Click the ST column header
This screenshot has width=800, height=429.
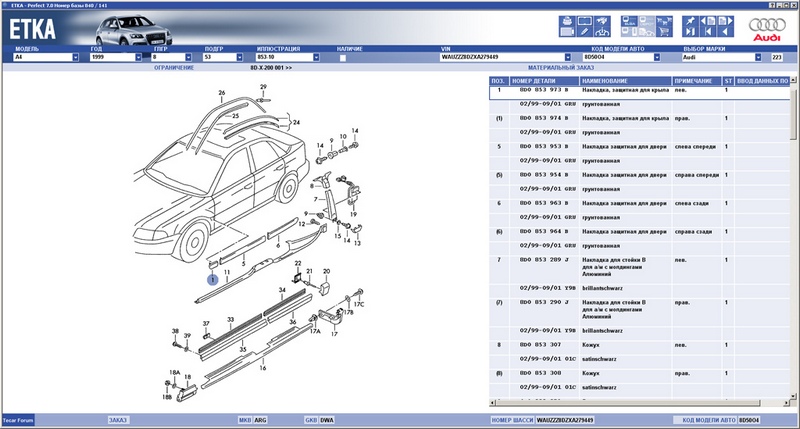[x=728, y=81]
